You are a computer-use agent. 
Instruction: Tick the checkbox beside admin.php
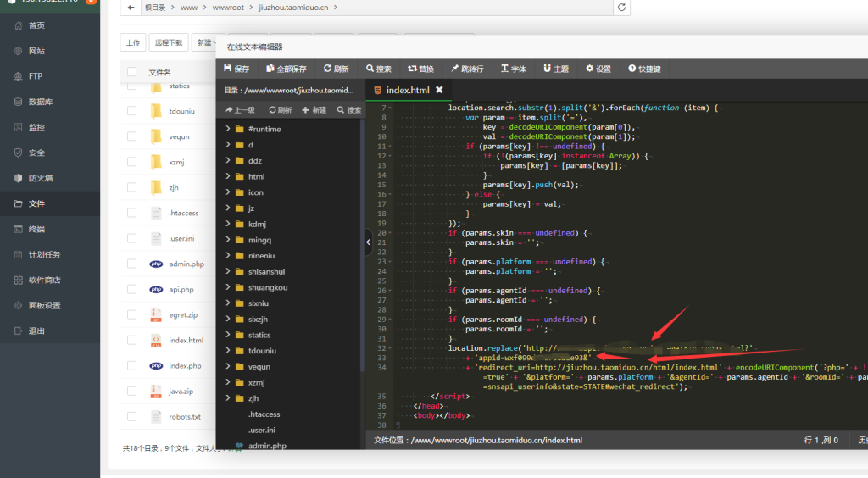click(132, 264)
